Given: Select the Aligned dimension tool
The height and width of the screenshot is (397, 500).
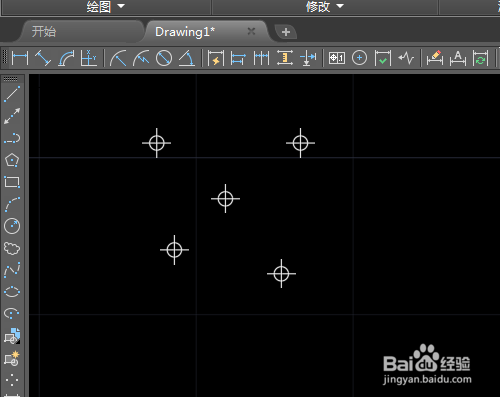Looking at the screenshot, I should point(43,58).
